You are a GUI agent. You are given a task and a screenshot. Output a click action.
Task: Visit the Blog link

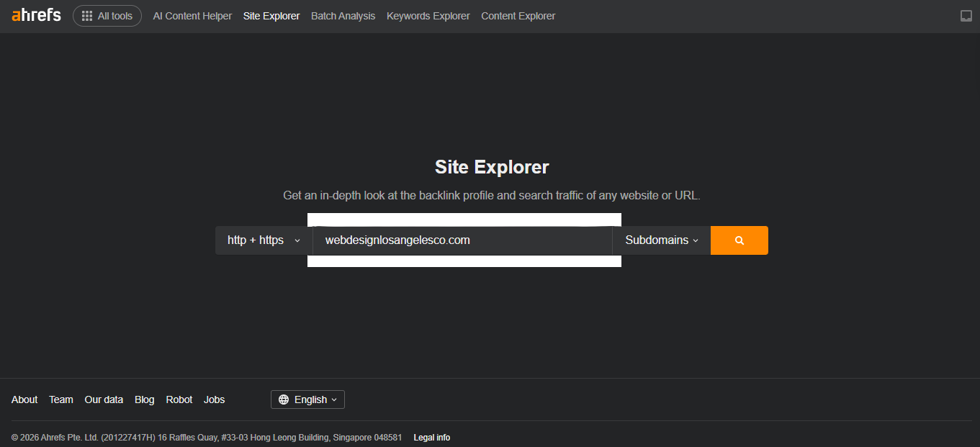[x=145, y=399]
